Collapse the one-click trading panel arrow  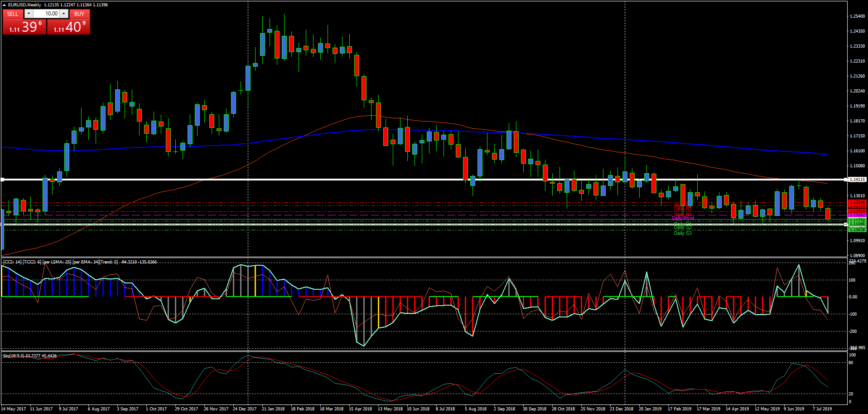[x=4, y=5]
